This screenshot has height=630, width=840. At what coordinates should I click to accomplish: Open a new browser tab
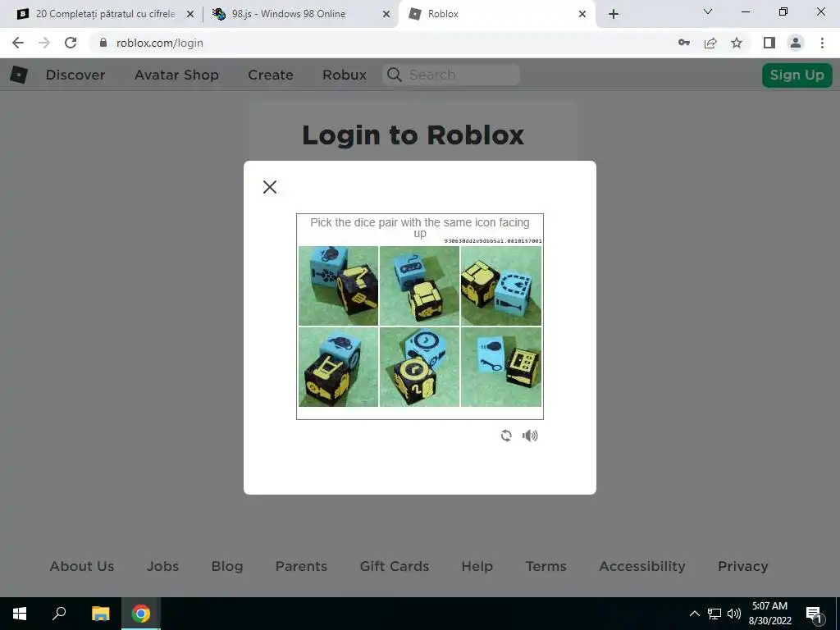tap(614, 14)
